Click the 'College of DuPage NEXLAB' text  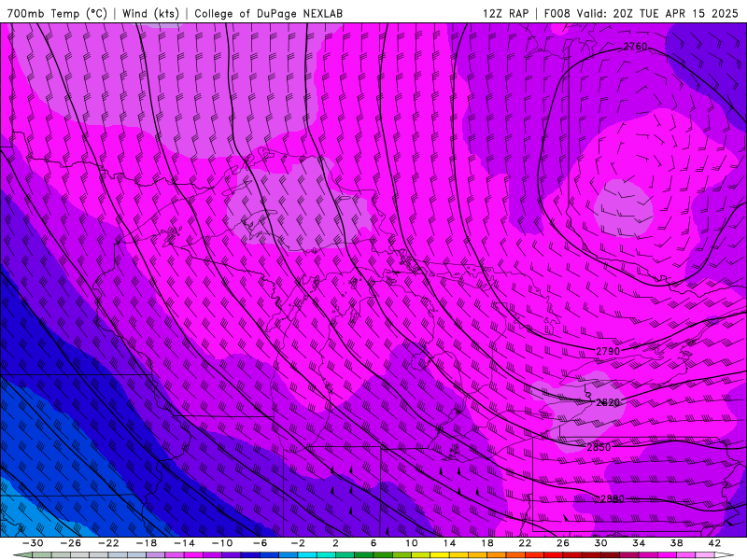(x=268, y=14)
